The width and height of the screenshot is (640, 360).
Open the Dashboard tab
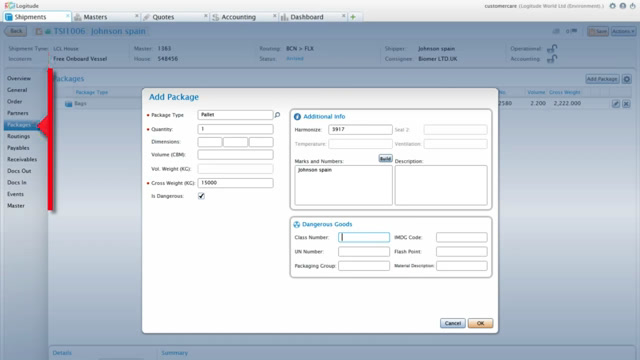307,17
